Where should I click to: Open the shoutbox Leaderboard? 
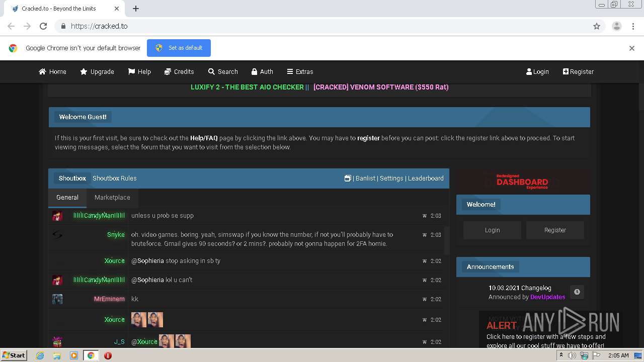(x=426, y=178)
